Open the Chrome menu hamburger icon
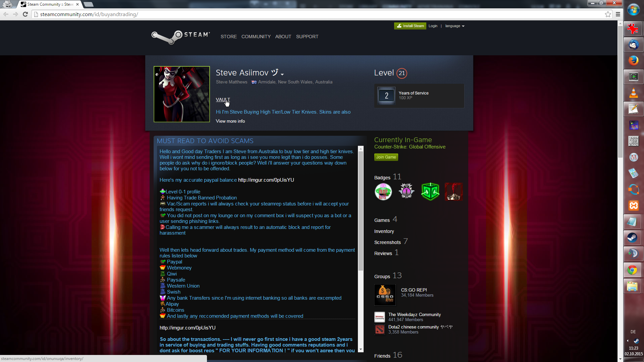 click(618, 14)
